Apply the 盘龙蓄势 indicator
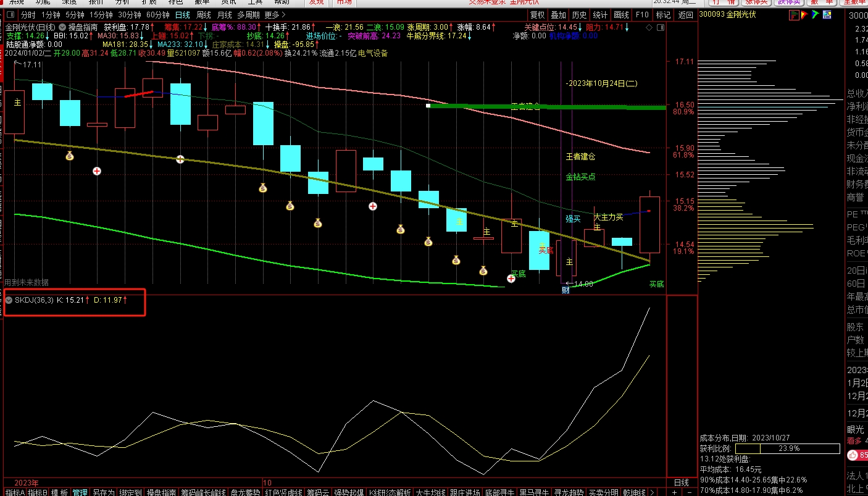 click(245, 492)
